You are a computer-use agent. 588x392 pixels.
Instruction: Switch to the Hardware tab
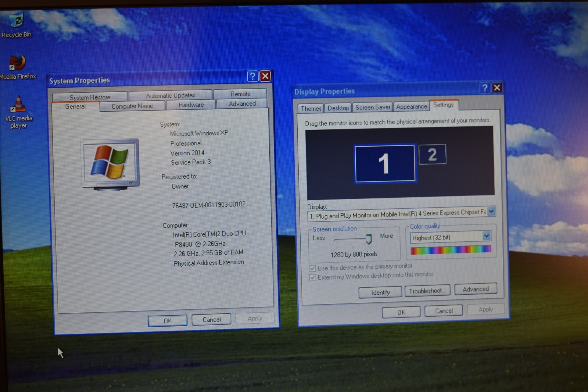tap(191, 105)
